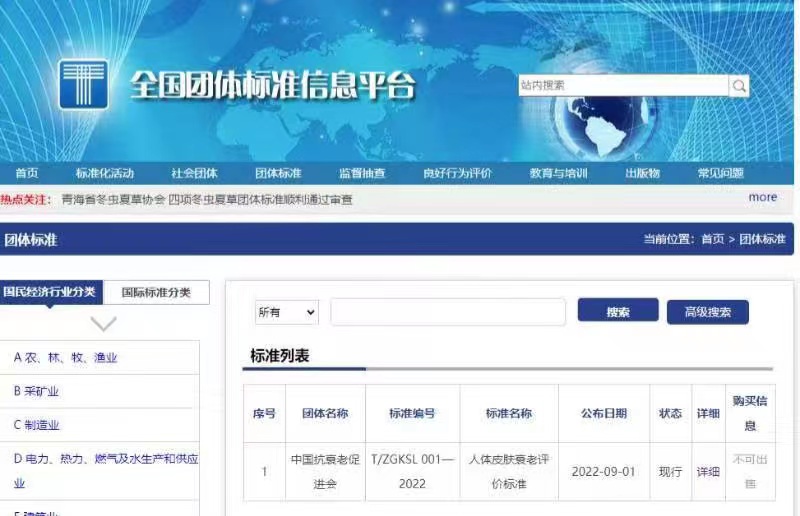
Task: Open the 所有 filter dropdown
Action: point(286,312)
